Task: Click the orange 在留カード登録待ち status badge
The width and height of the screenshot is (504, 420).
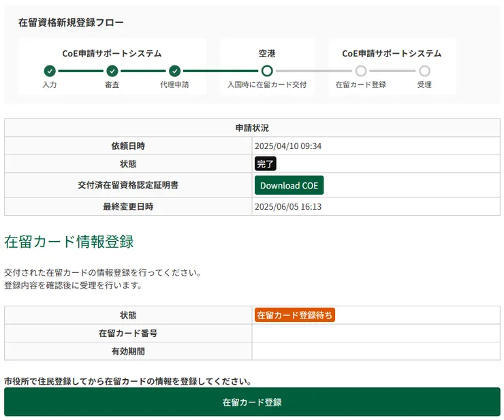Action: 295,315
